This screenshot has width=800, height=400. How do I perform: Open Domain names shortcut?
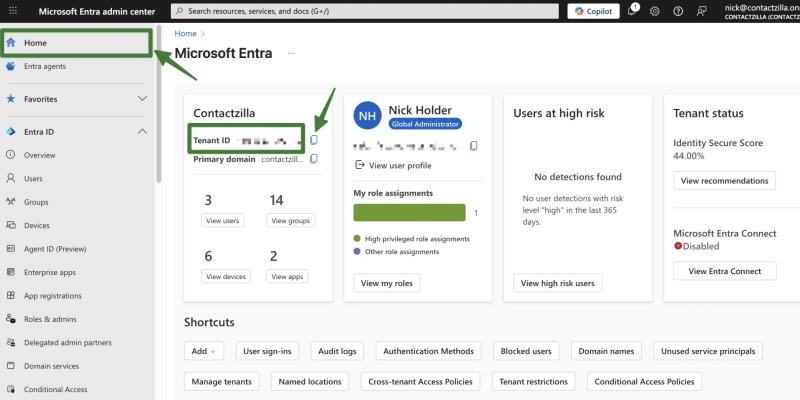coord(606,351)
